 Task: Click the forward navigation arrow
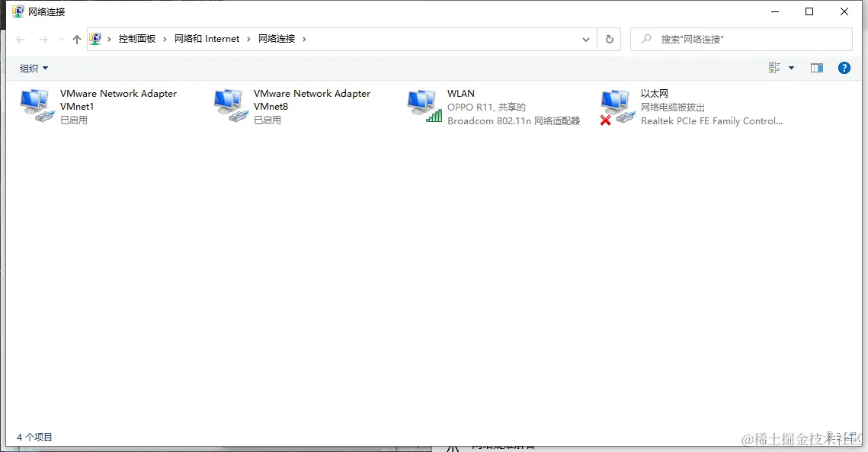(x=42, y=38)
